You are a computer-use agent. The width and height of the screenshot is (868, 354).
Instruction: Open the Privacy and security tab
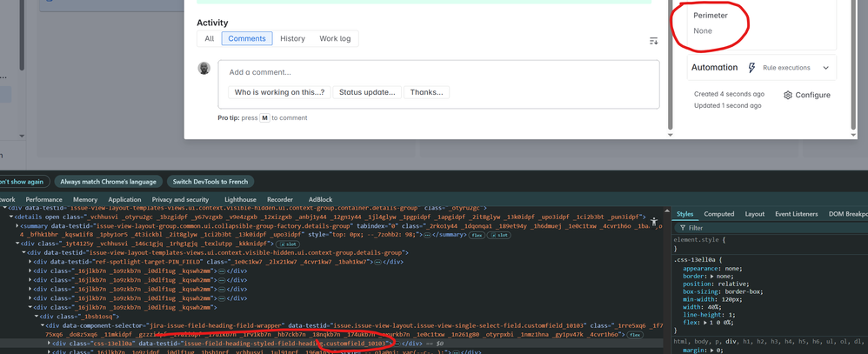[180, 199]
